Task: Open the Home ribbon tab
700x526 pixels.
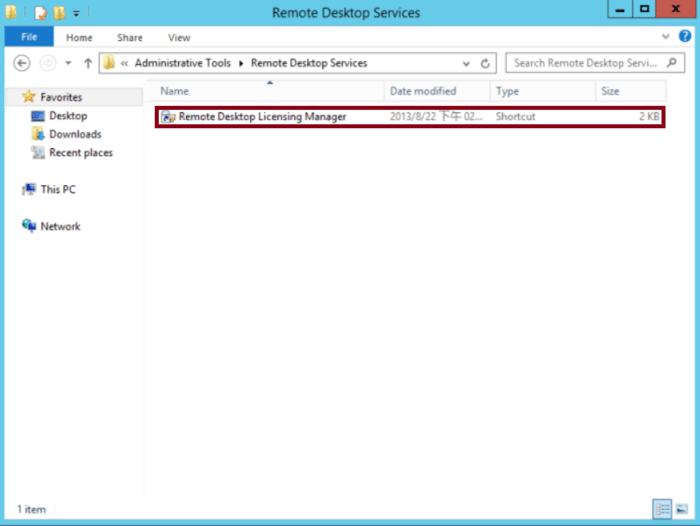Action: (79, 38)
